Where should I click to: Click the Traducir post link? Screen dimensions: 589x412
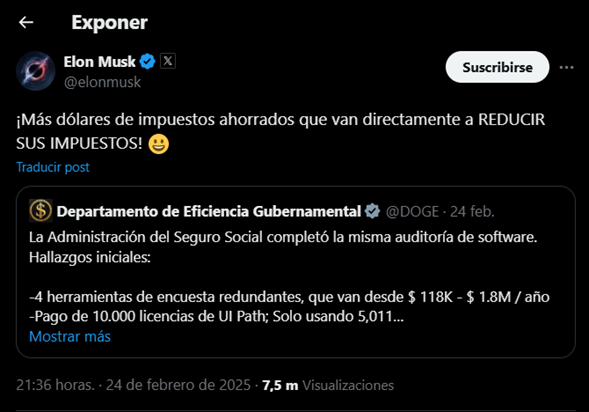(x=53, y=167)
